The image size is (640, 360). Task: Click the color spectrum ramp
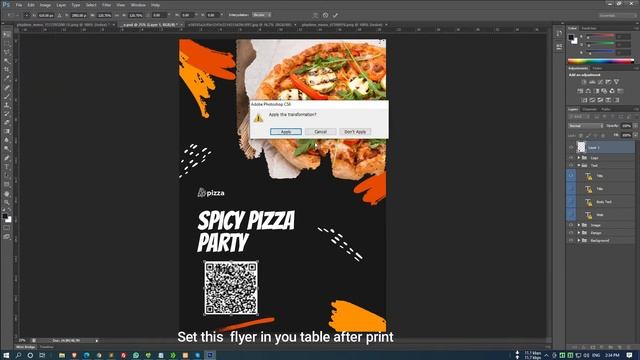(x=601, y=61)
